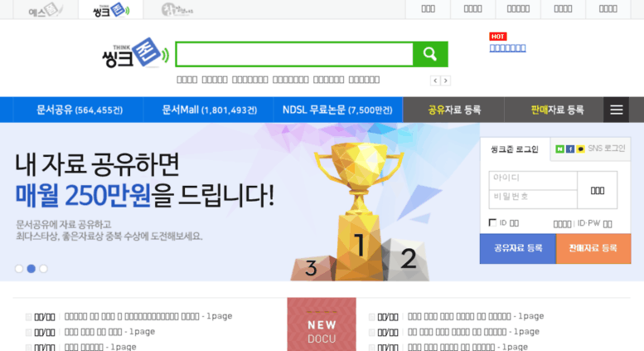Select the first banner carousel dot
Viewport: 644px width, 351px height.
pos(19,268)
